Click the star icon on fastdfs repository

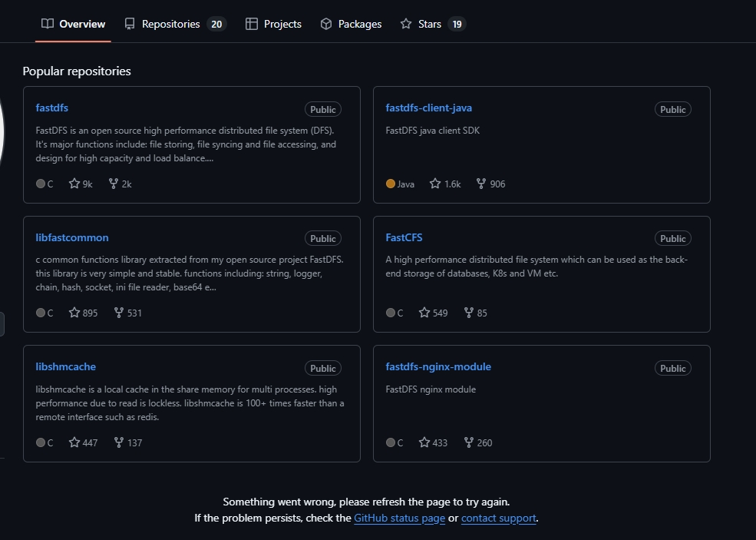click(x=74, y=184)
